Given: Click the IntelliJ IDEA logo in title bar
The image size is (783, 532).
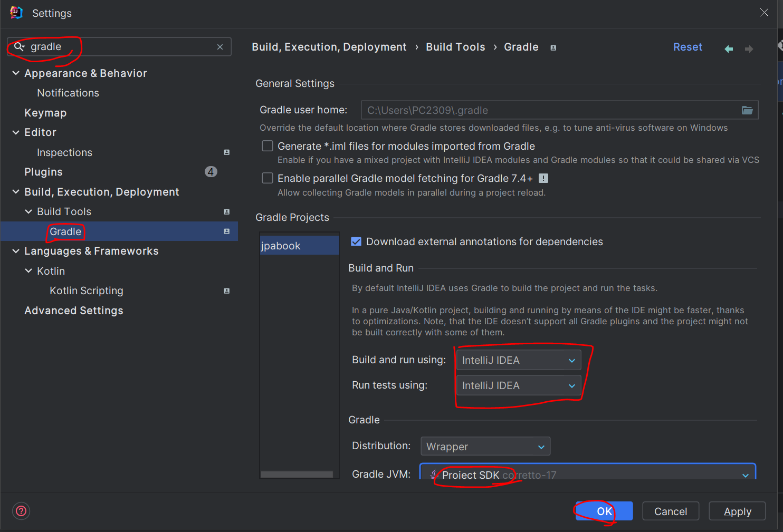Looking at the screenshot, I should 16,13.
